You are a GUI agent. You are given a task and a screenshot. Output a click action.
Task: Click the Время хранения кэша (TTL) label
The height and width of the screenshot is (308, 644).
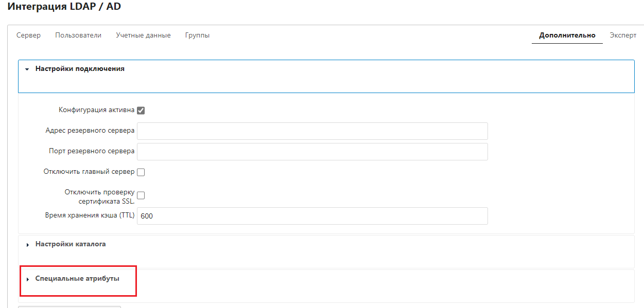[90, 215]
